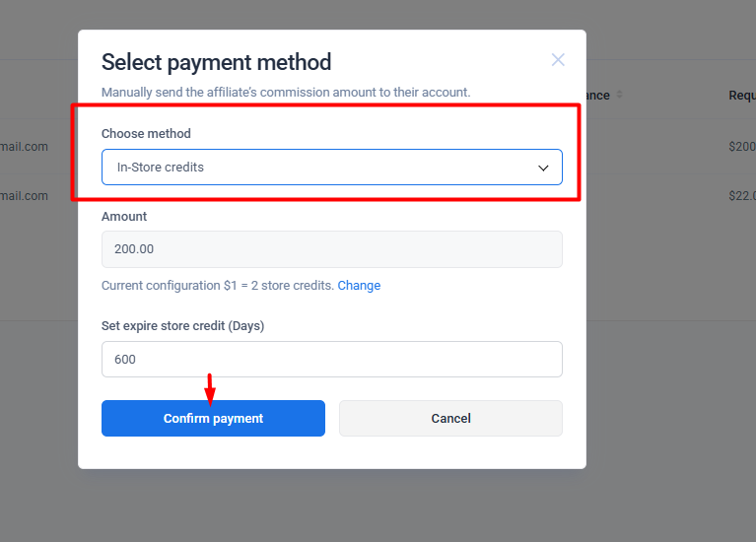Image resolution: width=756 pixels, height=542 pixels.
Task: Click the "Choose method" field label
Action: (146, 134)
